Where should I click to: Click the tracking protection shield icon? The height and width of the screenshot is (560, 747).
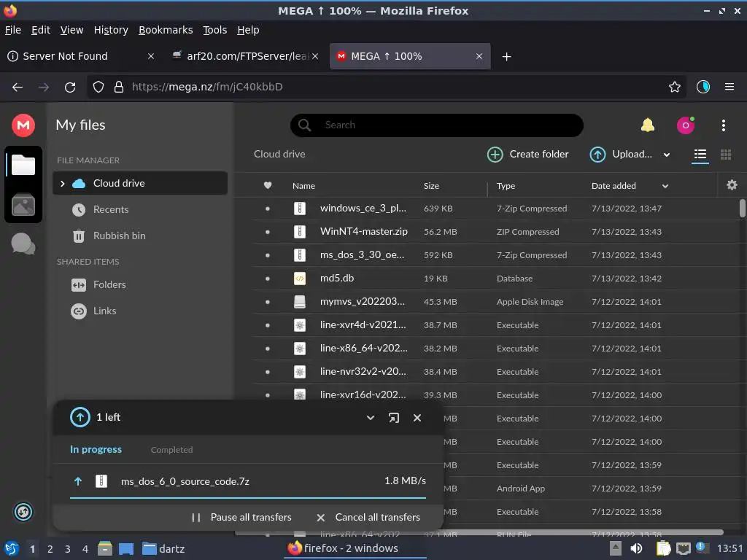98,87
